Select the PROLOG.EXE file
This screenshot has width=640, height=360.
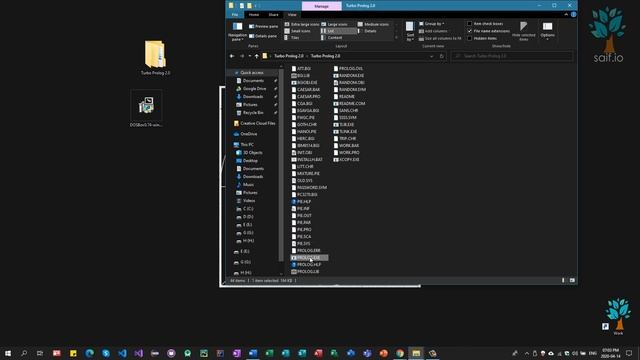pyautogui.click(x=309, y=258)
